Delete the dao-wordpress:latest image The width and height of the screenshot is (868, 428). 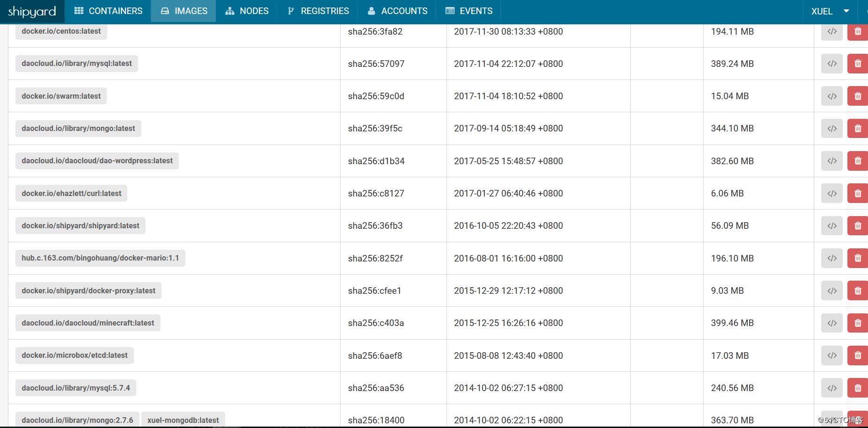pos(858,161)
